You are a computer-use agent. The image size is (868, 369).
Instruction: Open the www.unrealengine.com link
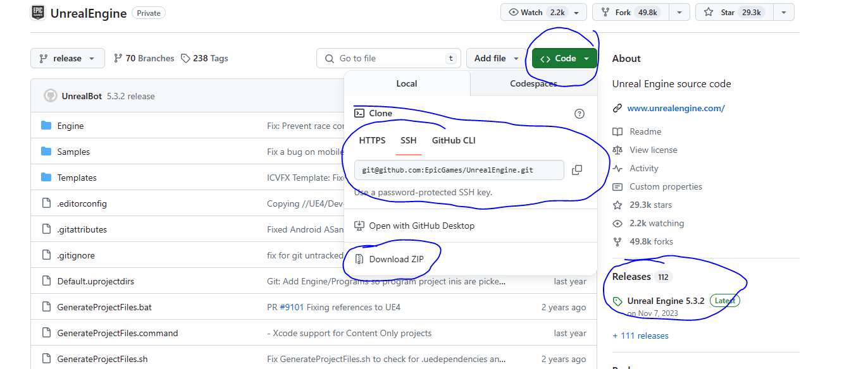pos(676,108)
